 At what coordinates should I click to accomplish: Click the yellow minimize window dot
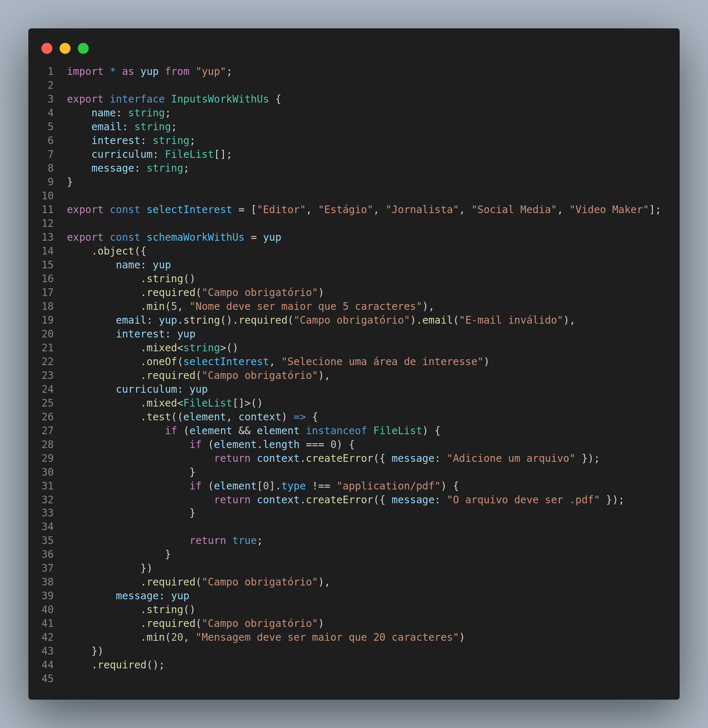tap(65, 48)
